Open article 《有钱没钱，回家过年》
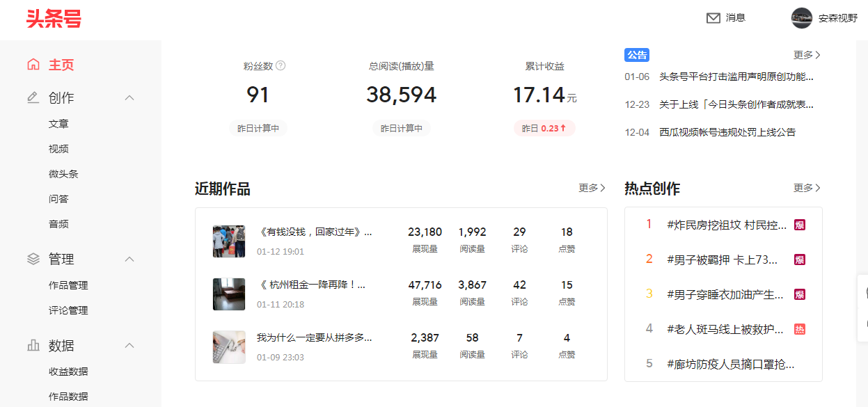The image size is (868, 407). tap(315, 232)
